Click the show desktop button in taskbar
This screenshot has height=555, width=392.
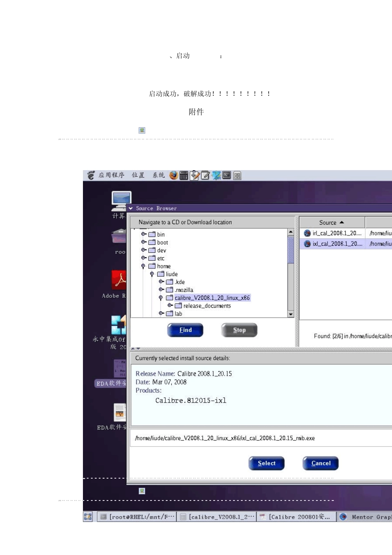point(88,517)
